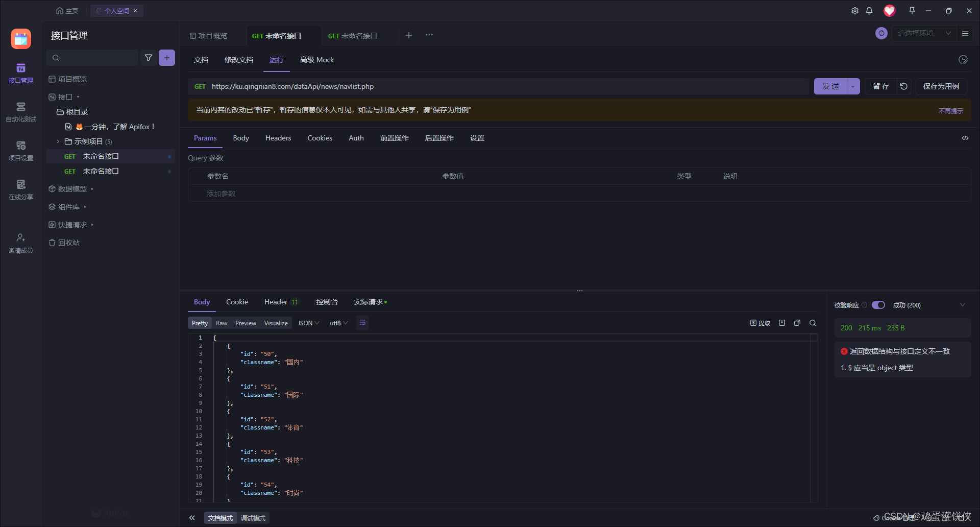
Task: Click the generate code icon
Action: (965, 138)
